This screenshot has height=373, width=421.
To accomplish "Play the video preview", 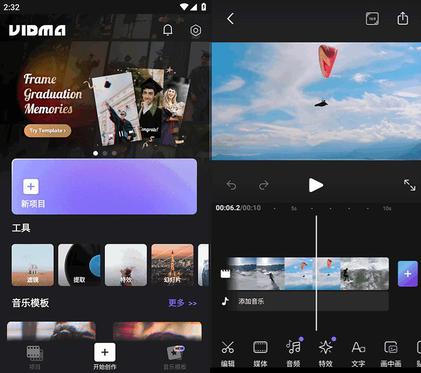I will pyautogui.click(x=315, y=185).
